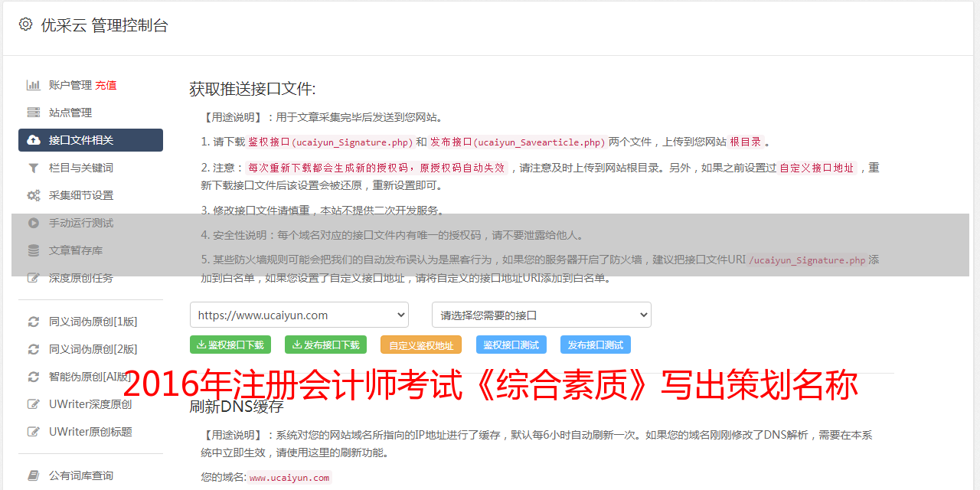Click the 发布接口(ucaiyun_Savearticle.php) code text

coord(518,142)
